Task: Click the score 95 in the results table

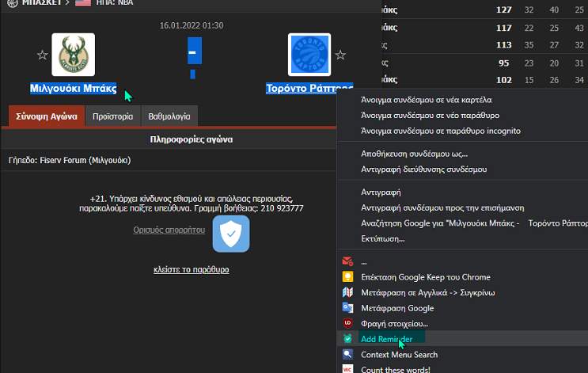Action: coord(503,63)
